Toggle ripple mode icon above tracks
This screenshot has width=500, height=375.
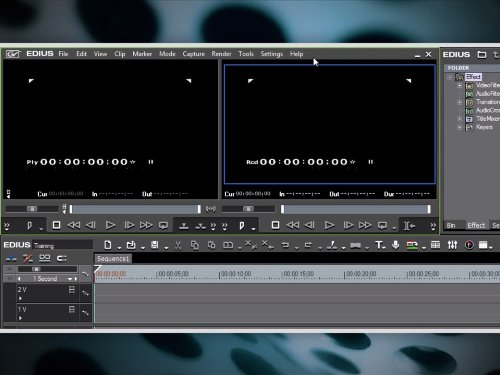27,258
